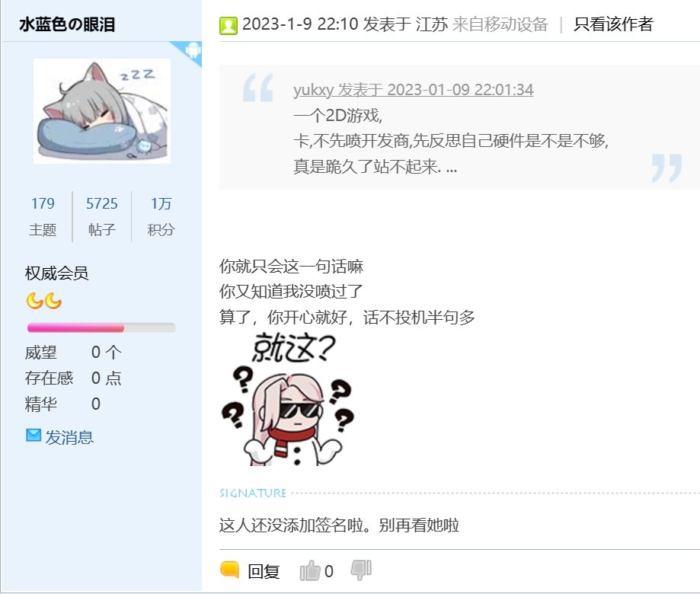
Task: Select 只看该作者 filter
Action: pos(613,24)
